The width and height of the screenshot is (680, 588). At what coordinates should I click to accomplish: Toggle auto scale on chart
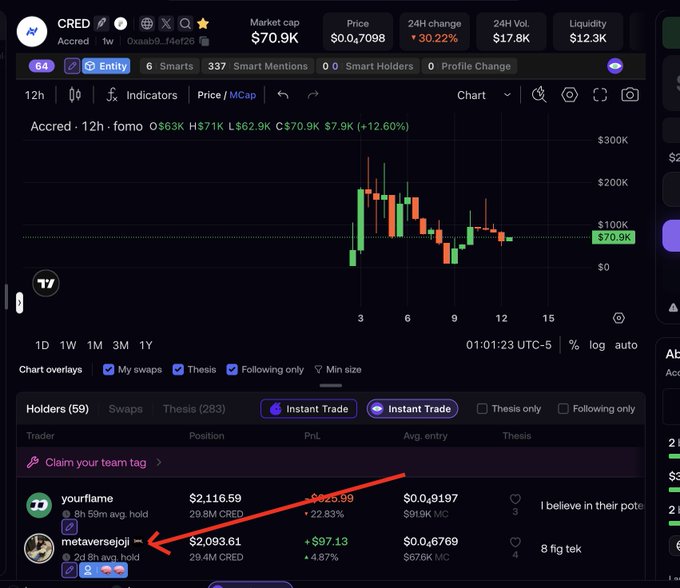626,345
